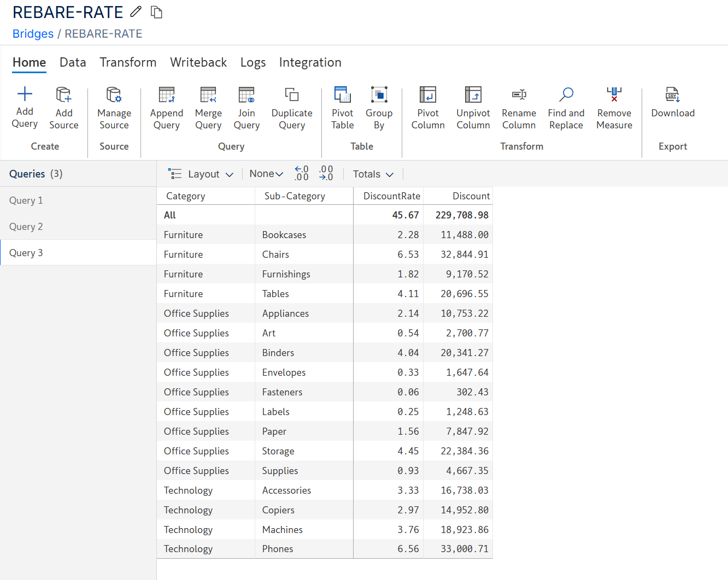Expand the Totals dropdown
728x580 pixels.
(373, 174)
